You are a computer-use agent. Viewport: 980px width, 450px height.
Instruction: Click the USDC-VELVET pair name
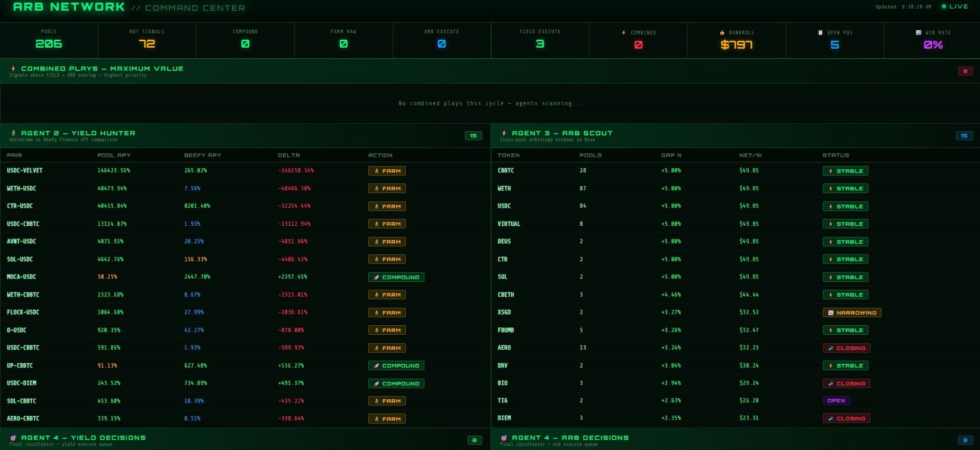[24, 171]
